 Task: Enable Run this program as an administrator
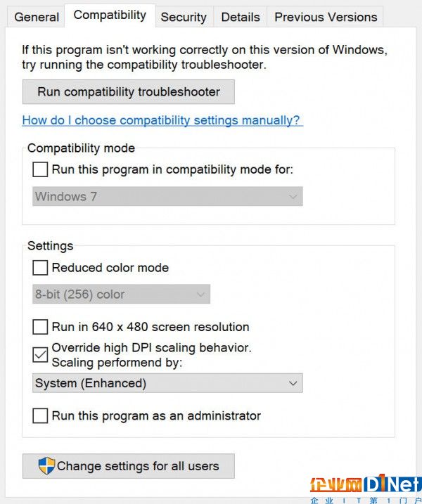pyautogui.click(x=40, y=415)
